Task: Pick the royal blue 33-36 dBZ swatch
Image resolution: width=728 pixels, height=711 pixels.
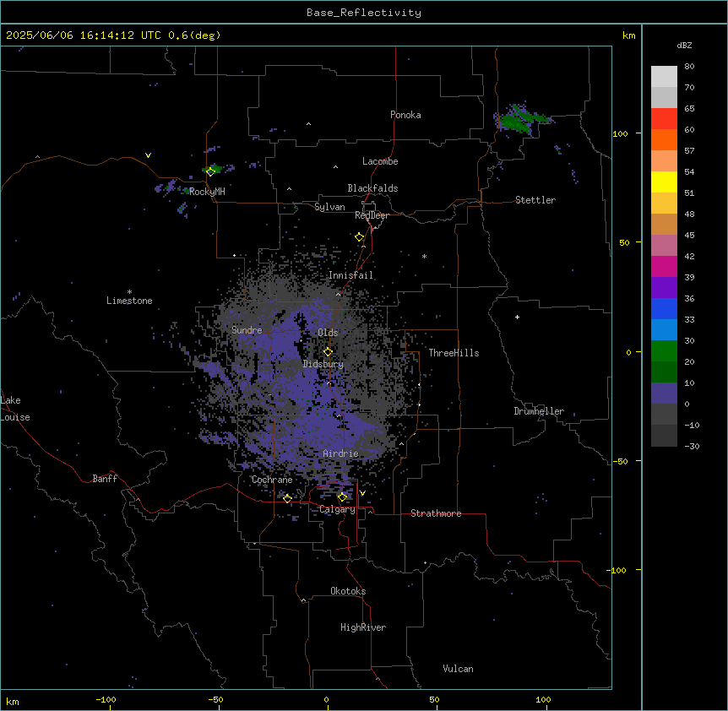Action: tap(664, 308)
